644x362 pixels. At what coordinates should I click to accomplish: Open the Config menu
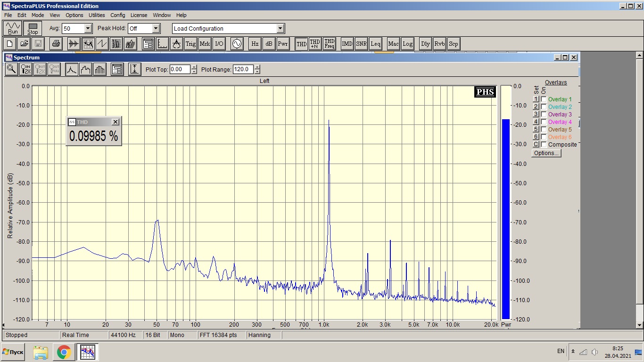point(118,15)
